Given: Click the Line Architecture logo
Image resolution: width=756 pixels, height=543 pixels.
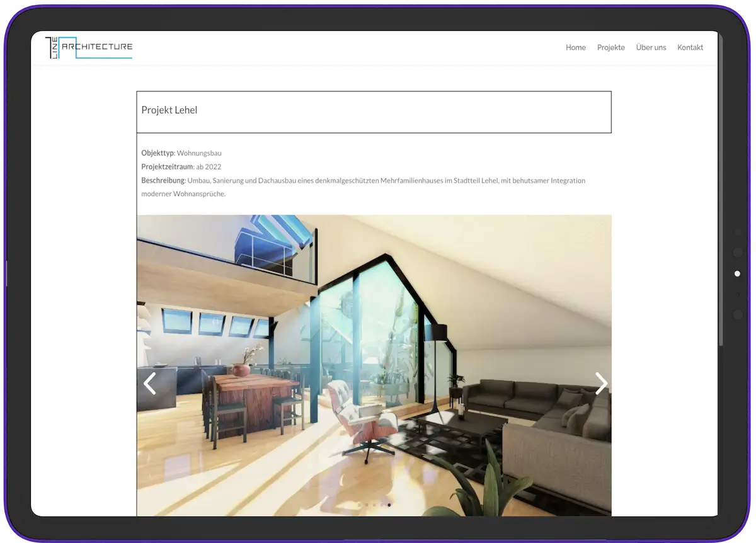Looking at the screenshot, I should pyautogui.click(x=89, y=48).
